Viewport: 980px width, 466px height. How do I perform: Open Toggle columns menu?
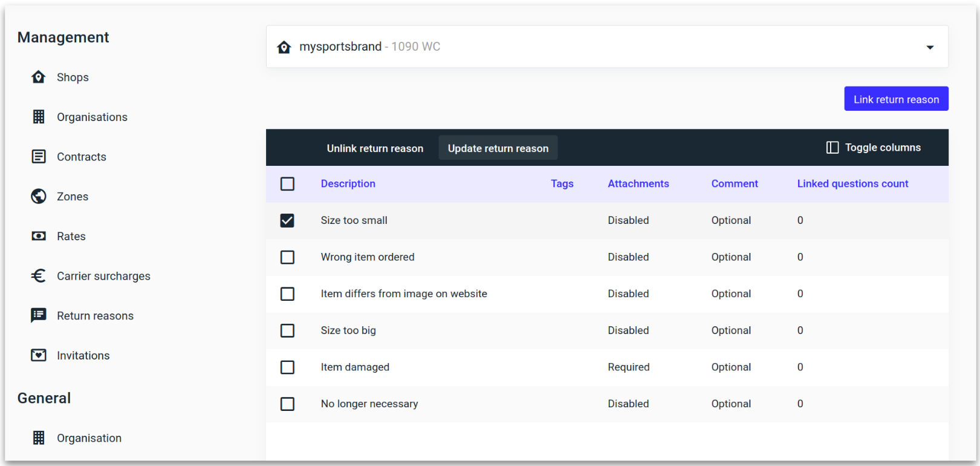(x=874, y=148)
